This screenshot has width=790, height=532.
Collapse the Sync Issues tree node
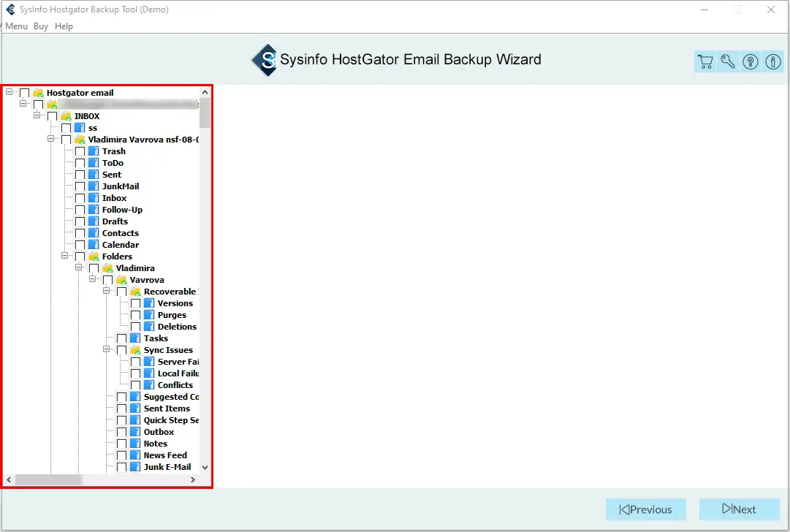(107, 350)
